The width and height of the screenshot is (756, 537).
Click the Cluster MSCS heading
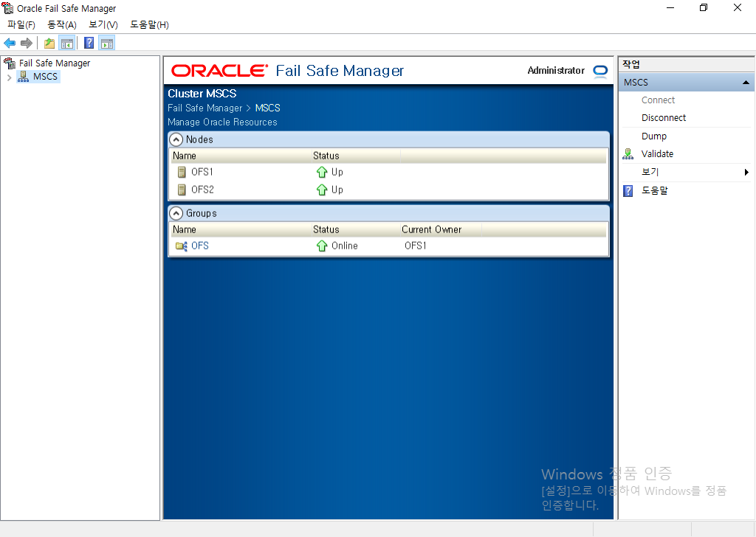coord(202,94)
